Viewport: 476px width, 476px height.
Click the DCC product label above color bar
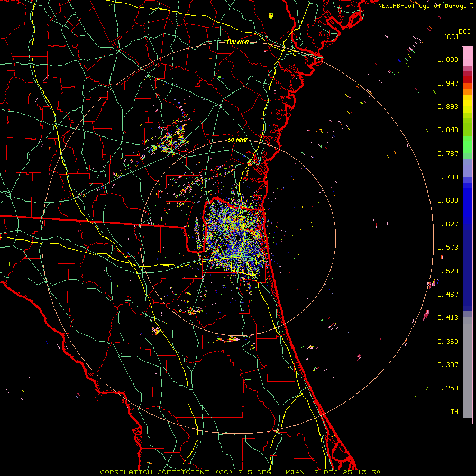(x=464, y=32)
